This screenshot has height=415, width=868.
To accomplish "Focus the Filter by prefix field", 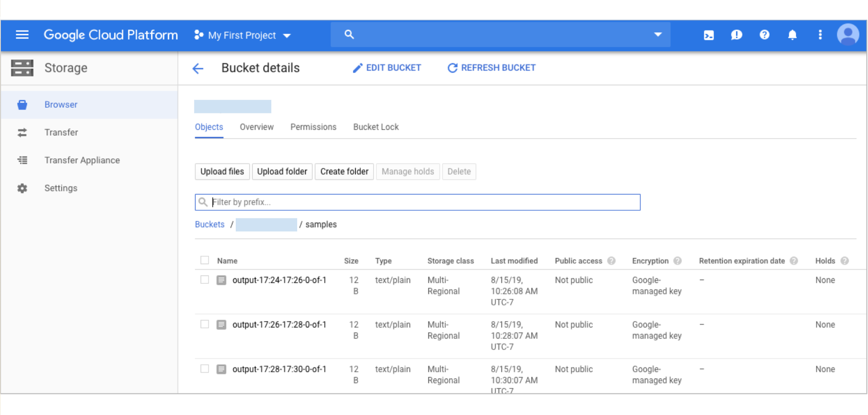I will [417, 202].
